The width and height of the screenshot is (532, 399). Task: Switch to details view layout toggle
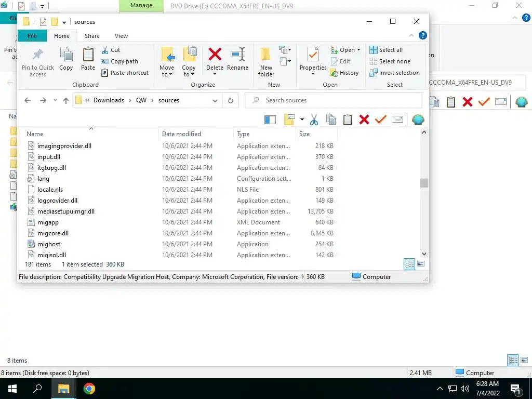pyautogui.click(x=409, y=264)
